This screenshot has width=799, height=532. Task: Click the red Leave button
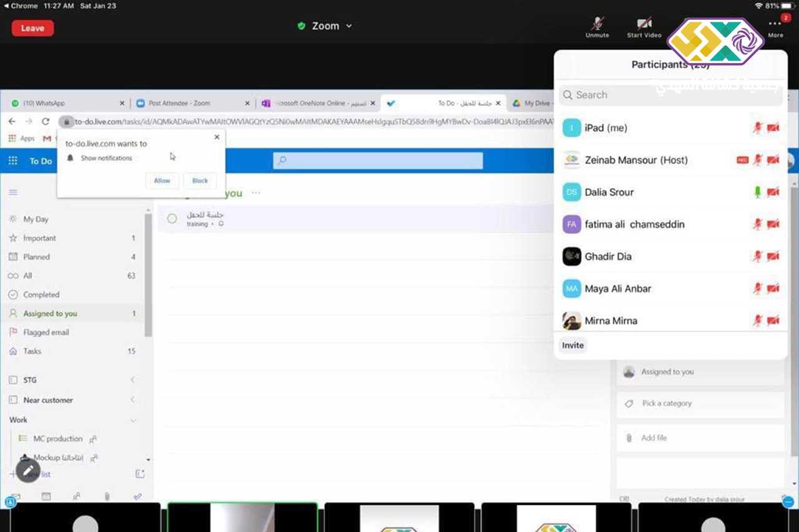coord(32,28)
